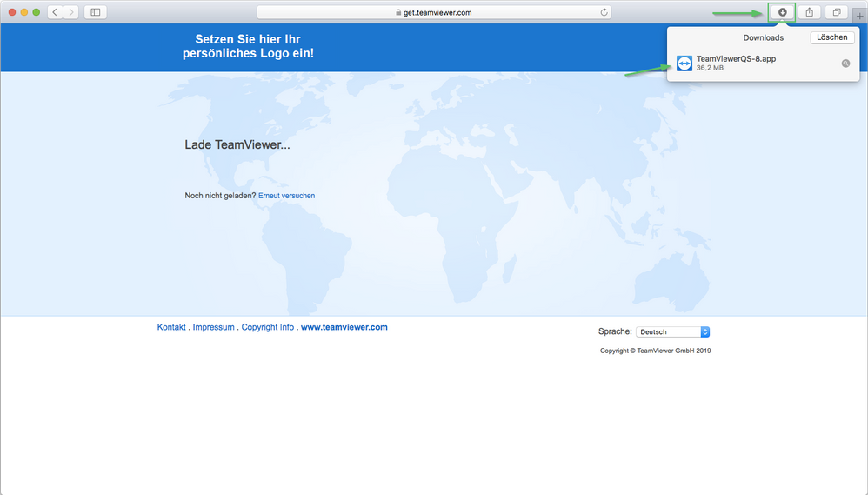
Task: Click the yellow minimize window button
Action: point(24,12)
